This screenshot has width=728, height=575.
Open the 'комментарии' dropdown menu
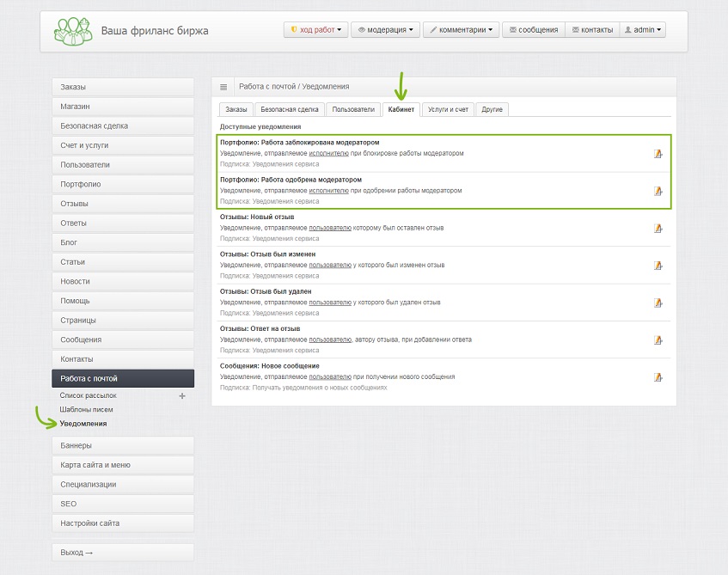461,30
